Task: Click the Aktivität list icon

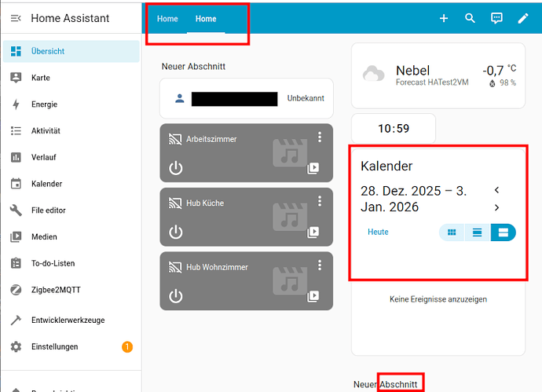Action: pos(16,130)
